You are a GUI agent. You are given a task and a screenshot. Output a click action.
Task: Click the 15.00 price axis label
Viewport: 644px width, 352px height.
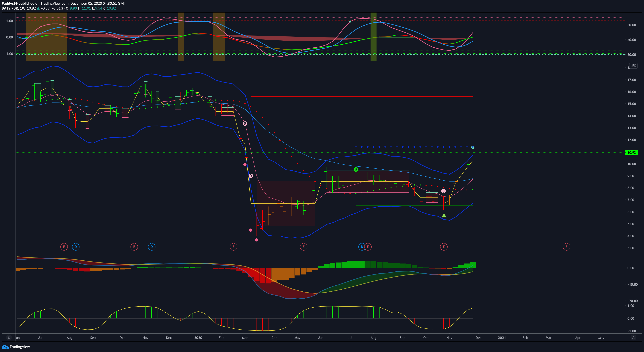(631, 104)
